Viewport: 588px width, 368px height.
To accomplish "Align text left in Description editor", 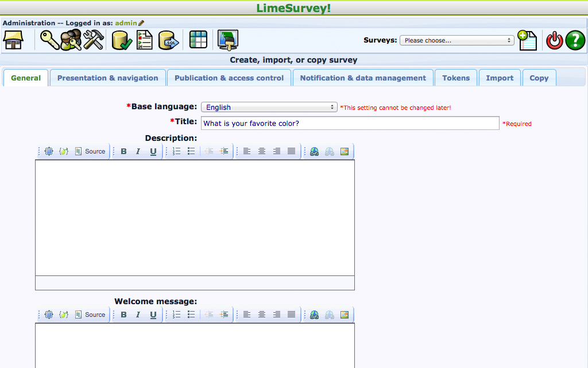I will pyautogui.click(x=247, y=151).
